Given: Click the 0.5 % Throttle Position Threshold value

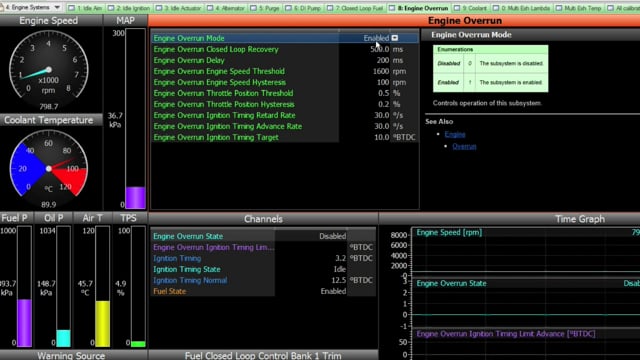Looking at the screenshot, I should coord(383,93).
